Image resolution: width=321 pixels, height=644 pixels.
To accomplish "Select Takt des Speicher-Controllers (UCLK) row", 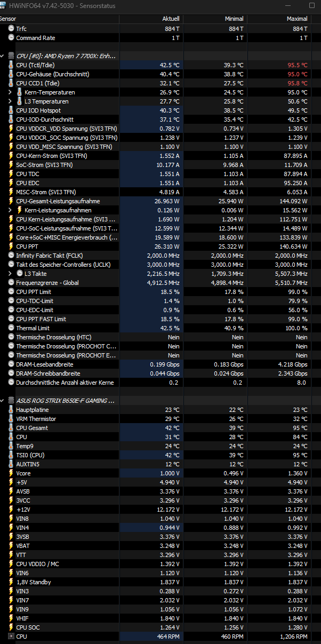I will tap(160, 265).
